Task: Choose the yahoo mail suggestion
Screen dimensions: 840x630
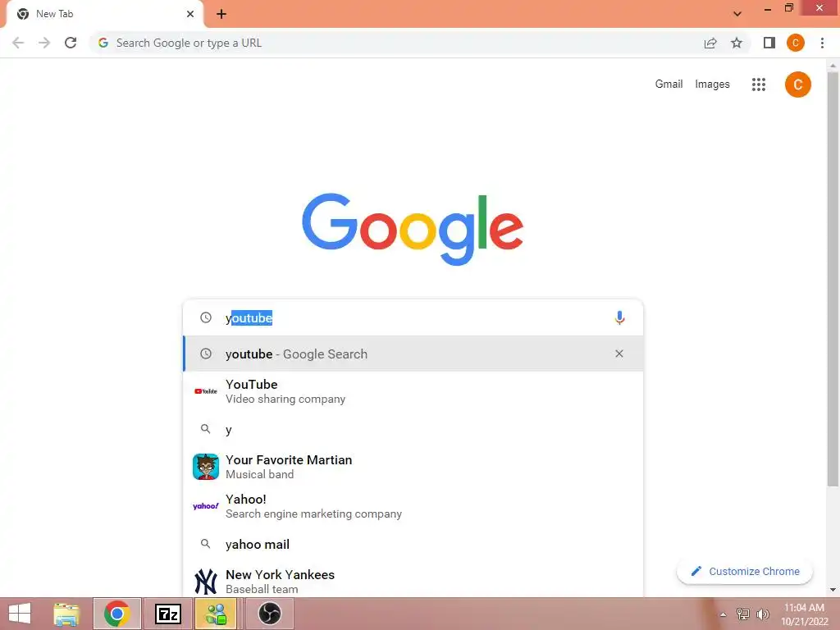Action: point(413,545)
